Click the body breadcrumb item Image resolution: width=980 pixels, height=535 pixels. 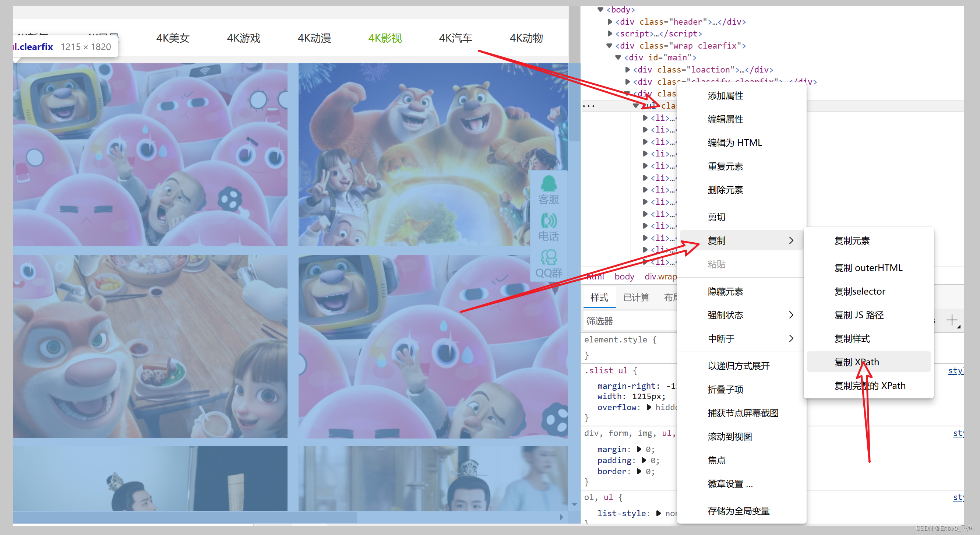(x=624, y=277)
